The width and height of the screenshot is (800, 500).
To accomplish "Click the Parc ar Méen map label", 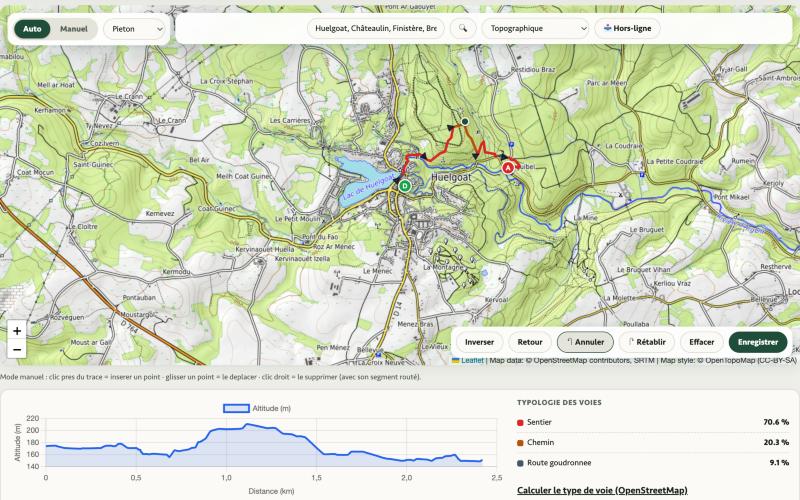I will coord(607,83).
